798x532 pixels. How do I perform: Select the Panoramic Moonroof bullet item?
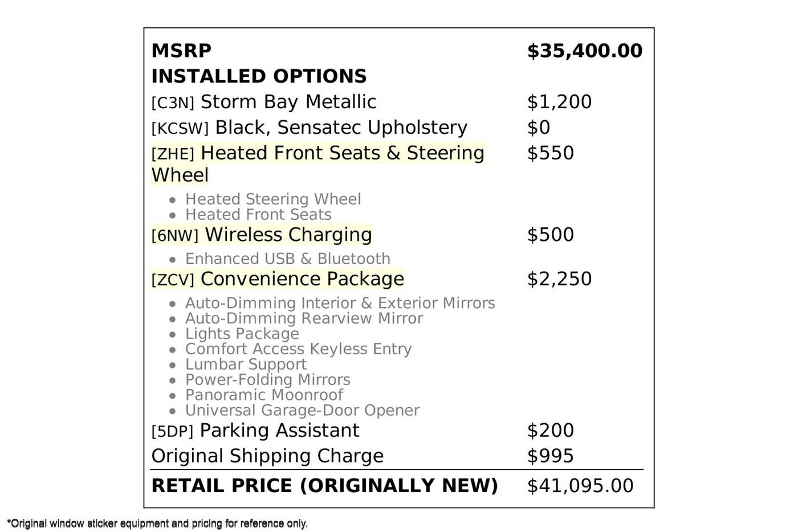264,395
